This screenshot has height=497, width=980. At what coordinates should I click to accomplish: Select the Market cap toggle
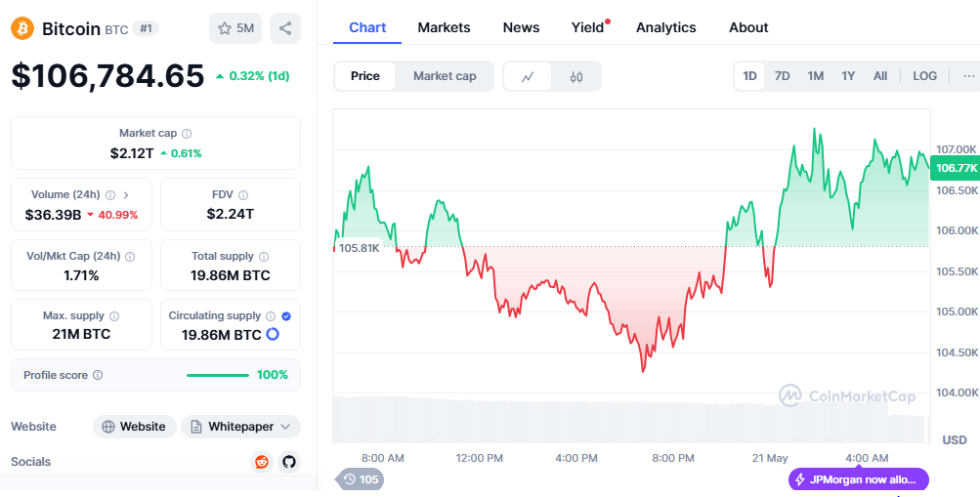(445, 76)
